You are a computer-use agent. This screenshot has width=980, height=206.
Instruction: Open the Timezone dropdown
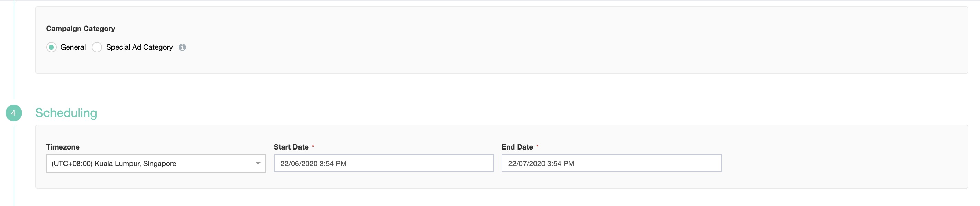pyautogui.click(x=156, y=163)
